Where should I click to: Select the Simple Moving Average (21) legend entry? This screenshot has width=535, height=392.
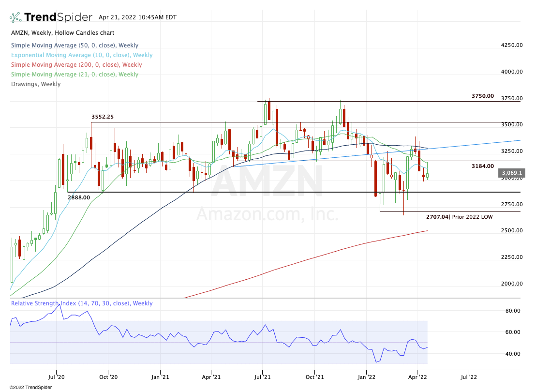pos(74,75)
